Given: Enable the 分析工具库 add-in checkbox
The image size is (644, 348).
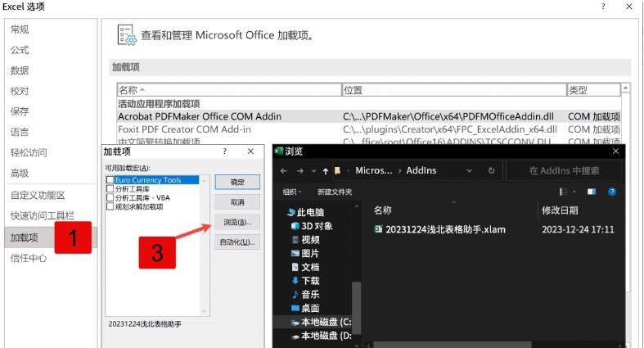Looking at the screenshot, I should [x=110, y=188].
